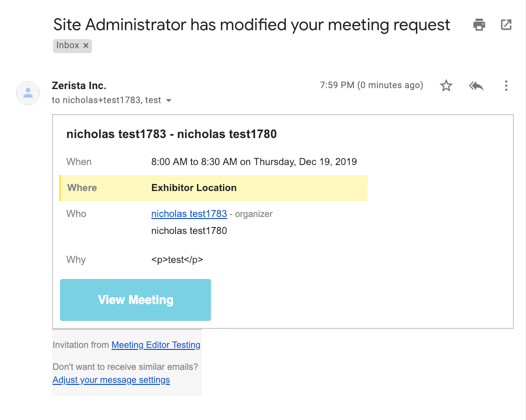The height and width of the screenshot is (420, 526).
Task: Open nicholas test1783 organizer link
Action: [189, 214]
